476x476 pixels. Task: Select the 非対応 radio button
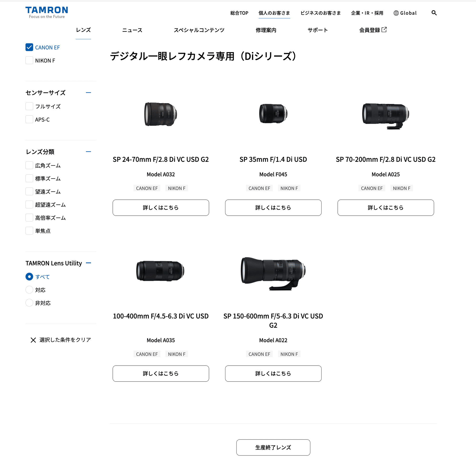[29, 303]
